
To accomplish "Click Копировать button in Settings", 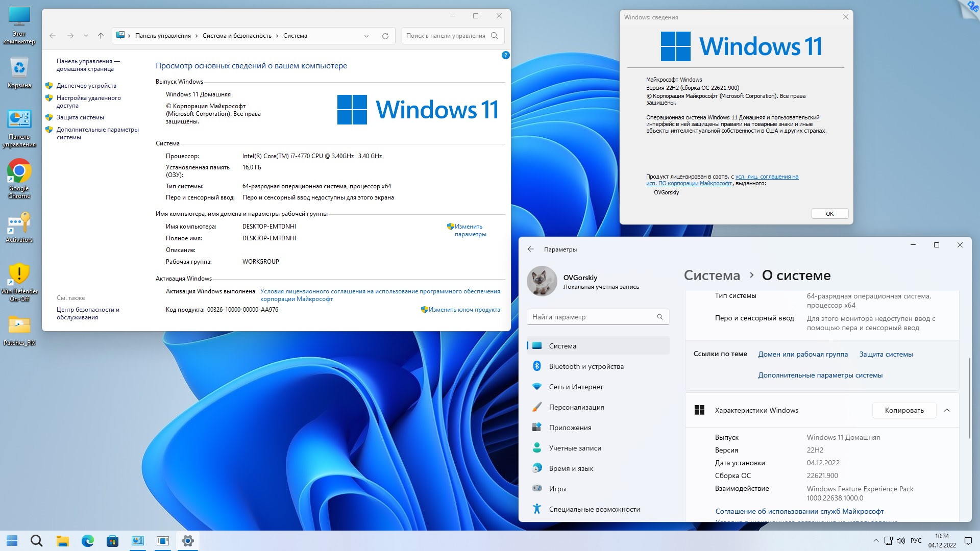I will (904, 410).
